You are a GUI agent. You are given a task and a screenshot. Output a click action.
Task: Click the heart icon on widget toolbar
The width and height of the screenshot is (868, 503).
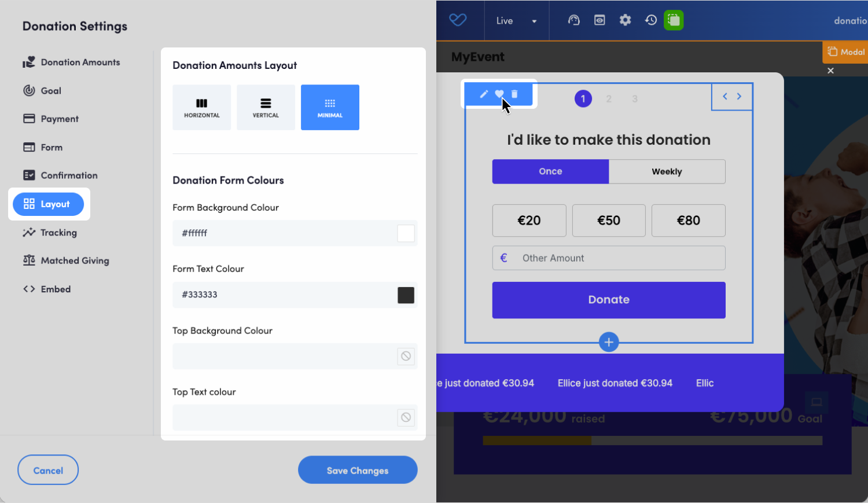coord(499,94)
